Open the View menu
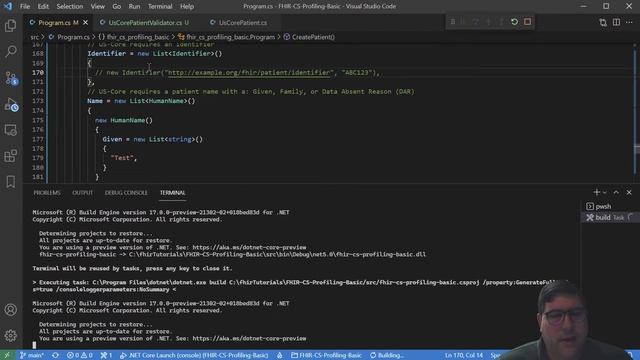Viewport: 640px width, 360px height. (98, 7)
